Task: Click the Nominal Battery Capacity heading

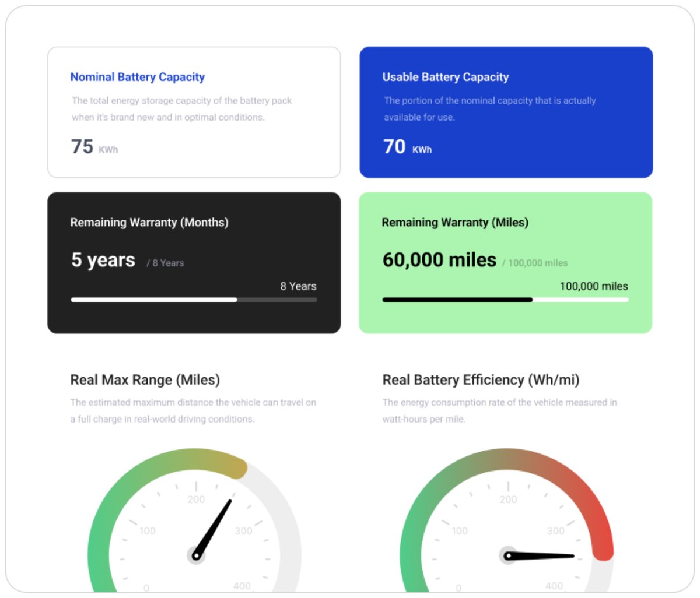Action: 138,77
